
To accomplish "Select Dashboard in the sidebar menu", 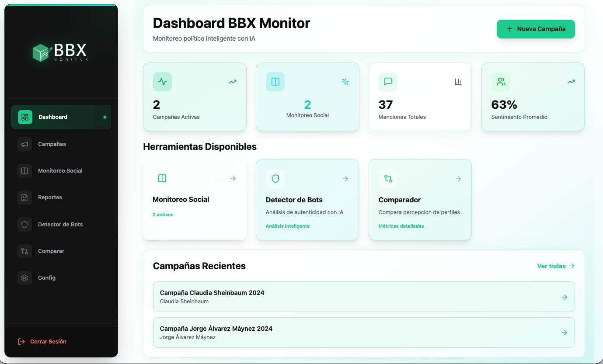I will tap(53, 117).
